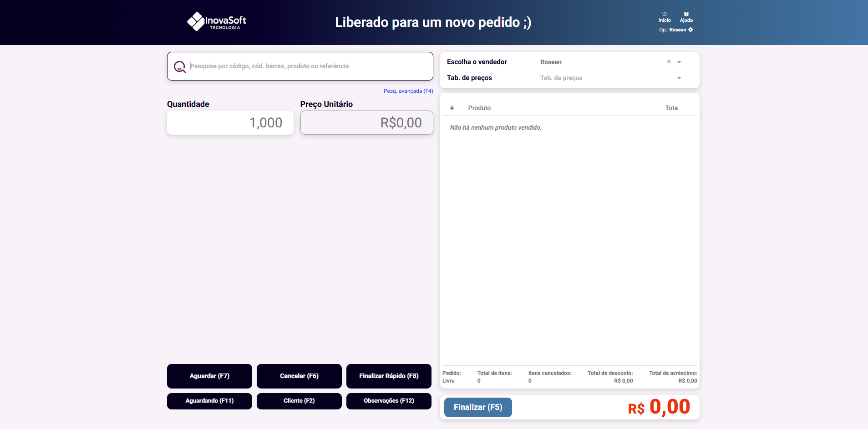This screenshot has width=868, height=429.
Task: Click the magnifier search icon
Action: pos(180,67)
